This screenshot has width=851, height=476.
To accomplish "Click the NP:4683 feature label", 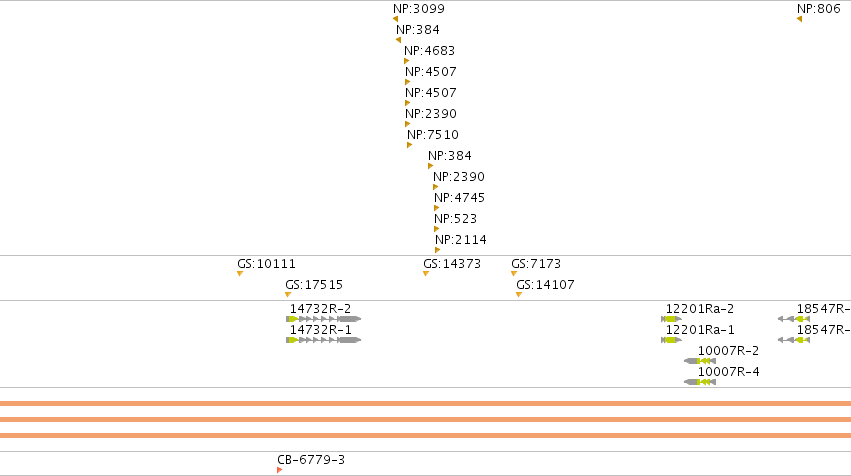I will (x=429, y=51).
